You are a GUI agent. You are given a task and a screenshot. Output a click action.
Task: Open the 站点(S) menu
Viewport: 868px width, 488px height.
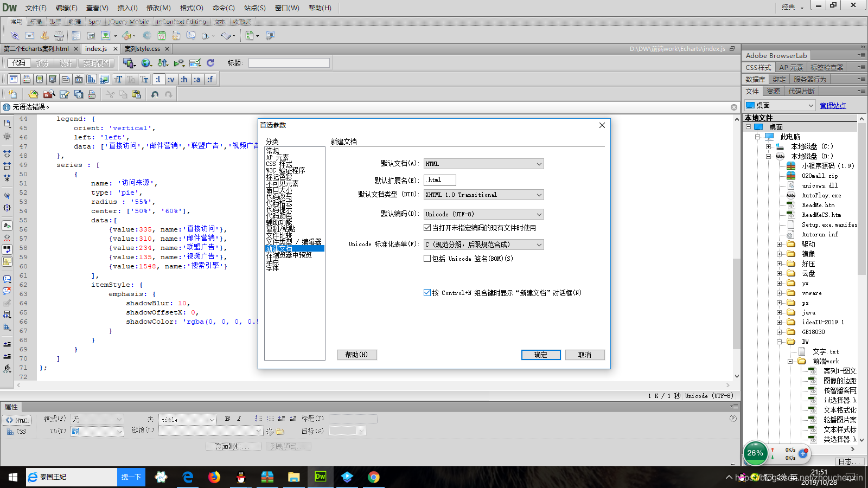[x=255, y=8]
